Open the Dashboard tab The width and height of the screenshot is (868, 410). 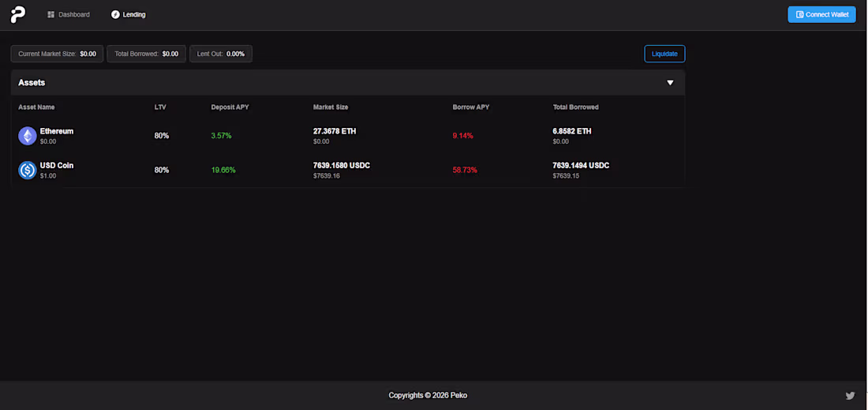tap(69, 14)
